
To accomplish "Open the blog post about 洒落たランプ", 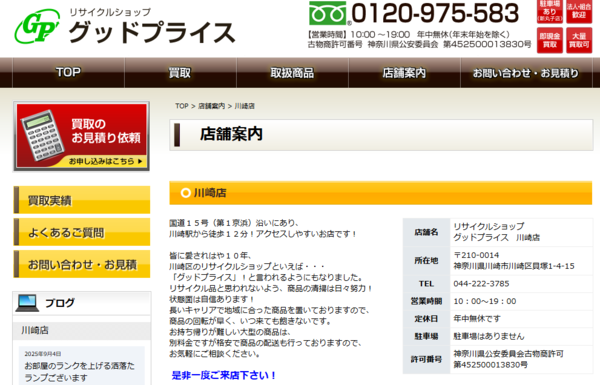I will tap(80, 372).
